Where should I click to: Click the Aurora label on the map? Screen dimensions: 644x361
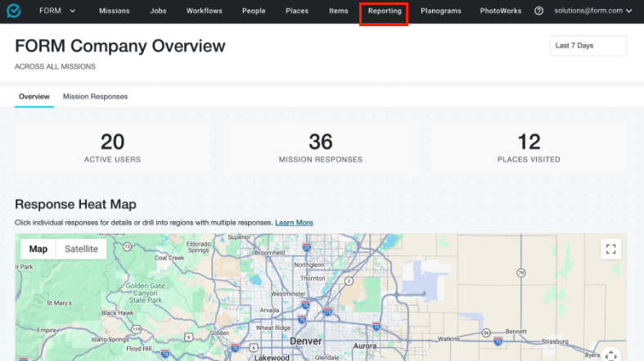[365, 345]
